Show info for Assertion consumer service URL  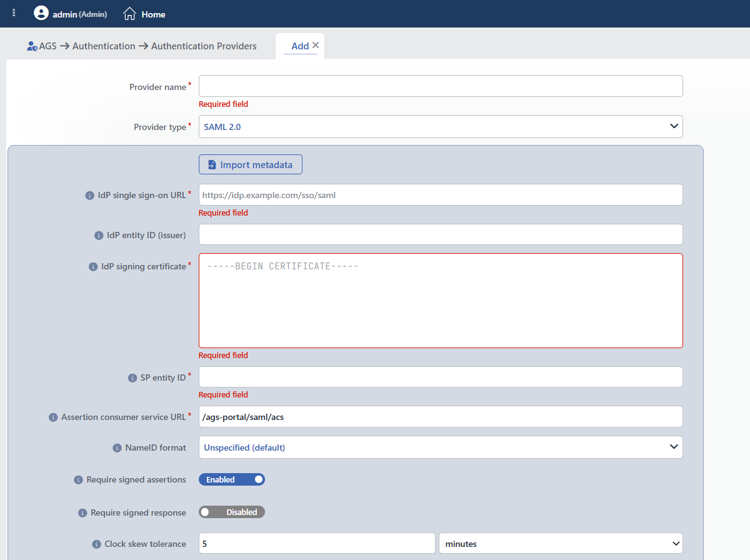coord(53,417)
